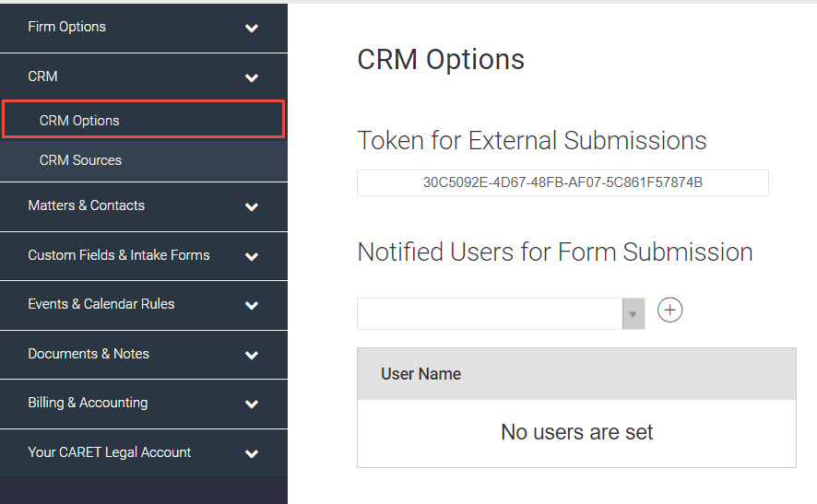Collapse the CRM section chevron

pos(252,78)
